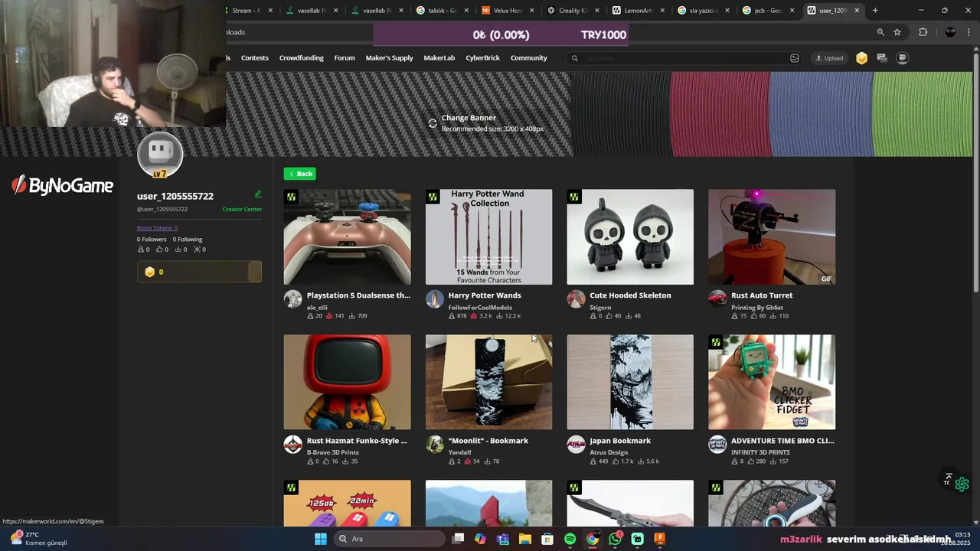
Task: Open author ale_elli's profile name
Action: (317, 308)
